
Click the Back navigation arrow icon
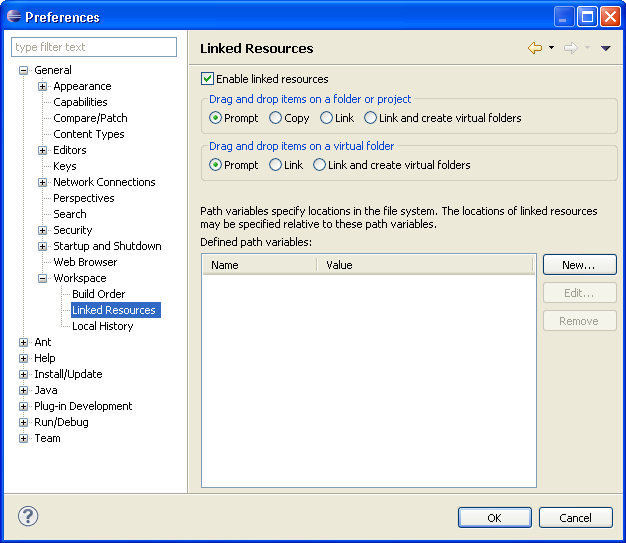(535, 48)
